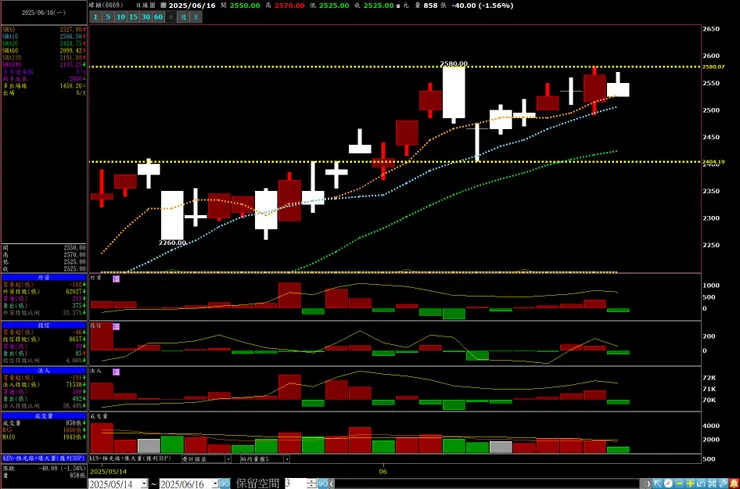The height and width of the screenshot is (489, 740).
Task: Select the line drawing tool icon
Action: click(723, 483)
